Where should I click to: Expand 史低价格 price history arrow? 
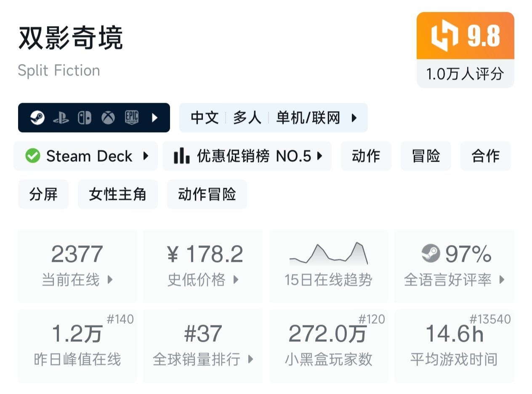236,280
